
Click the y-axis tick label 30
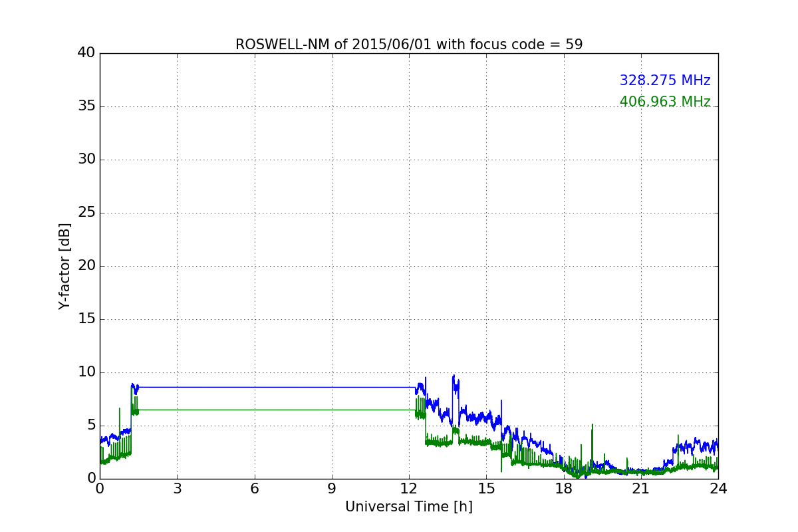click(86, 160)
